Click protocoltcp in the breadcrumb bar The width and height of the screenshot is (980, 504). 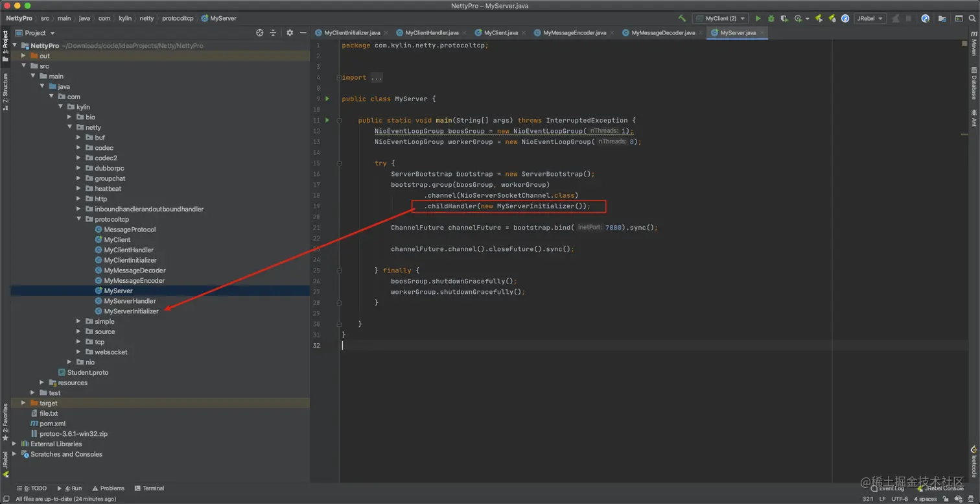coord(178,18)
